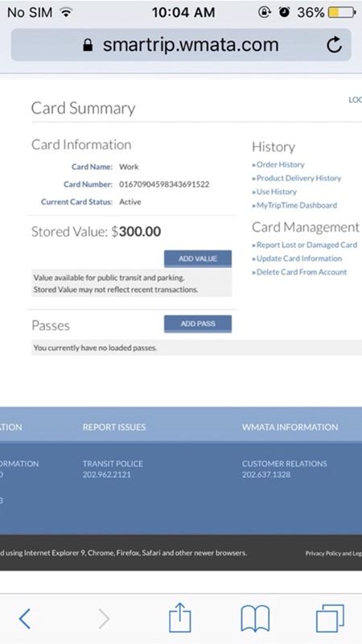Open the Safari share sheet icon
Image resolution: width=362 pixels, height=644 pixels.
click(180, 617)
